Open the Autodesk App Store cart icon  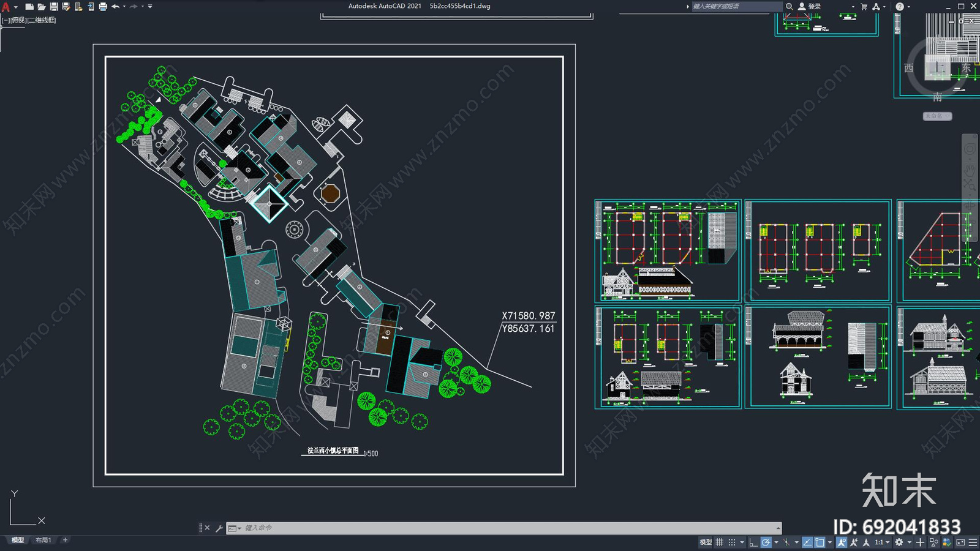point(864,7)
